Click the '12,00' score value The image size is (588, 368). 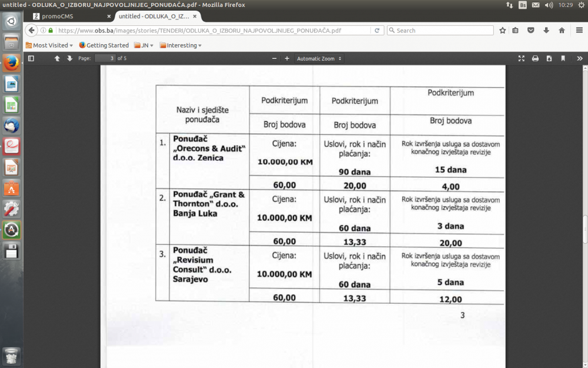click(x=451, y=299)
